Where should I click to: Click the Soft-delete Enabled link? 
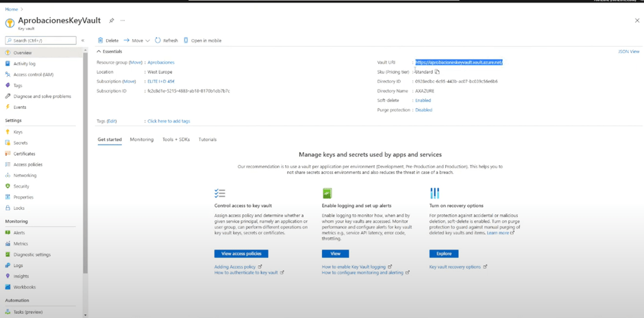(423, 100)
